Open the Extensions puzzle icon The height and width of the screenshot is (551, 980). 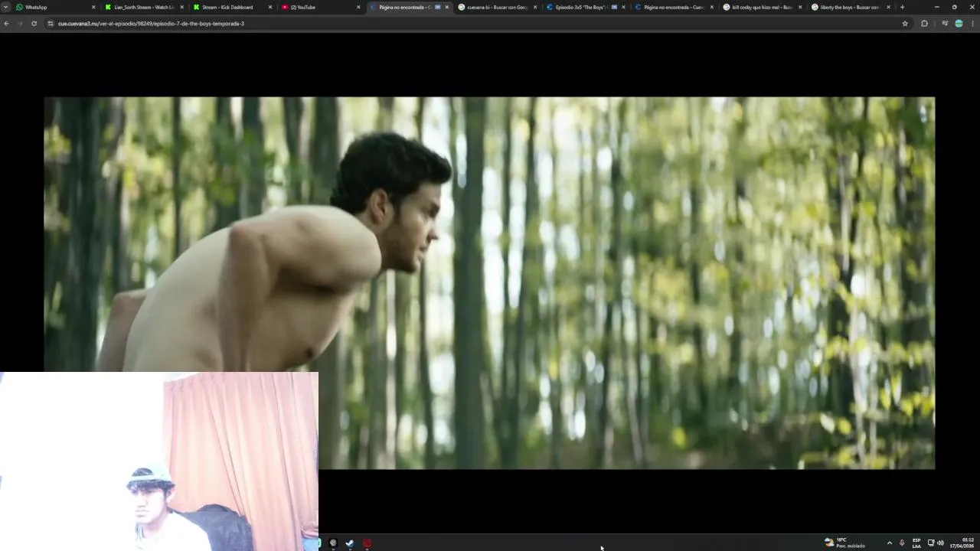tap(924, 24)
